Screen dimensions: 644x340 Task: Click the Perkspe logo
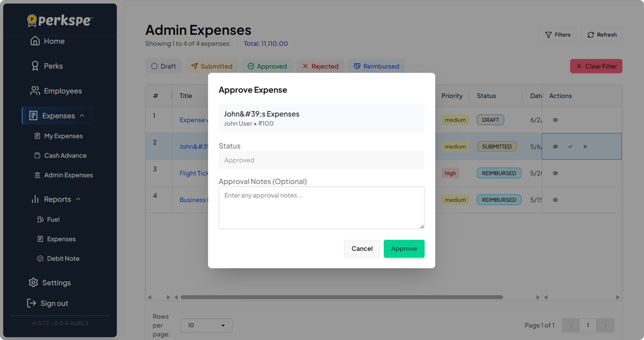(60, 20)
